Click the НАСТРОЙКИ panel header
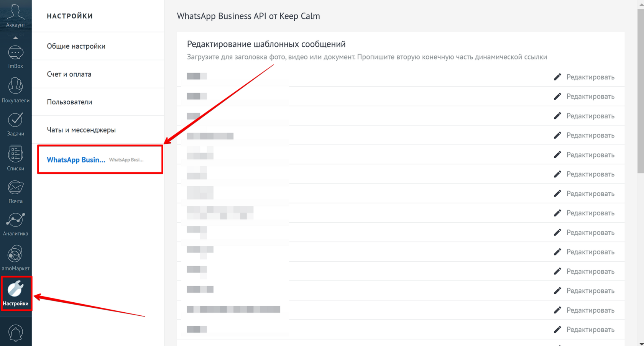 pos(70,16)
